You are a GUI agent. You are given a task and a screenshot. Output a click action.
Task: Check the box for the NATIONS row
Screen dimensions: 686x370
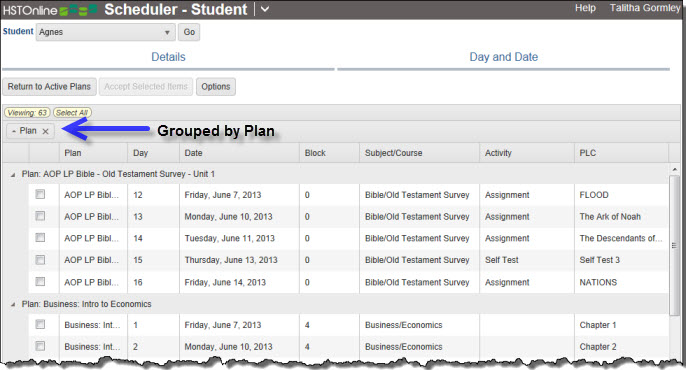(40, 282)
